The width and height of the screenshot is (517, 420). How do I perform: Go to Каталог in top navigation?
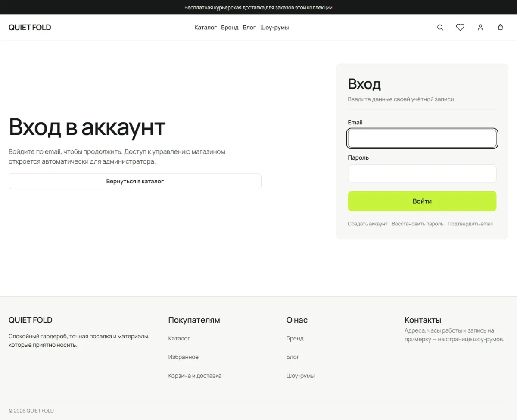pos(206,28)
